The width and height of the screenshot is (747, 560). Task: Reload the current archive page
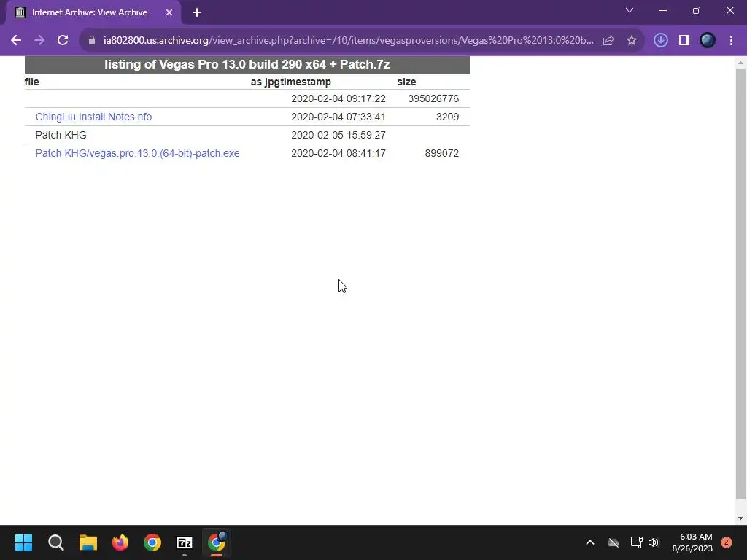pyautogui.click(x=63, y=41)
